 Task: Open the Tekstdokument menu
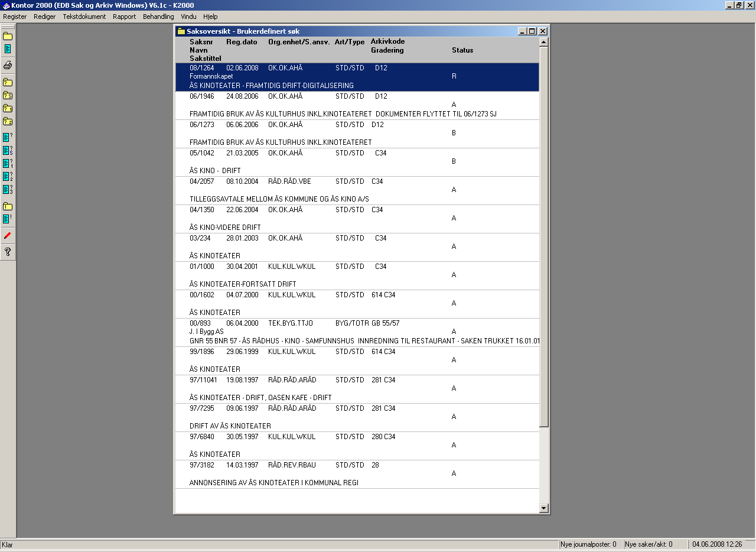click(x=84, y=17)
